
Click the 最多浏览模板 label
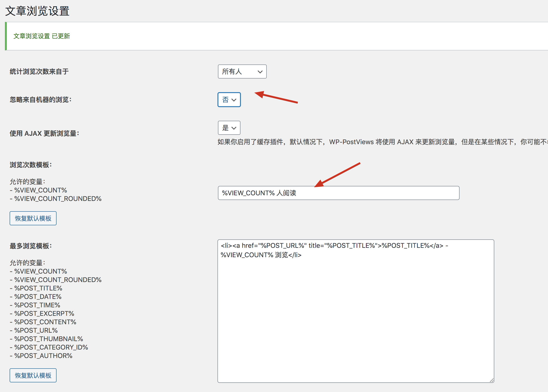point(31,246)
